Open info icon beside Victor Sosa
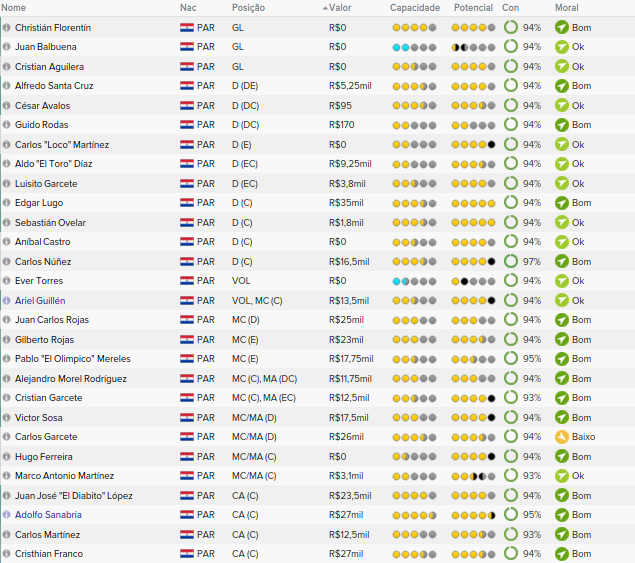The height and width of the screenshot is (563, 635). point(6,418)
